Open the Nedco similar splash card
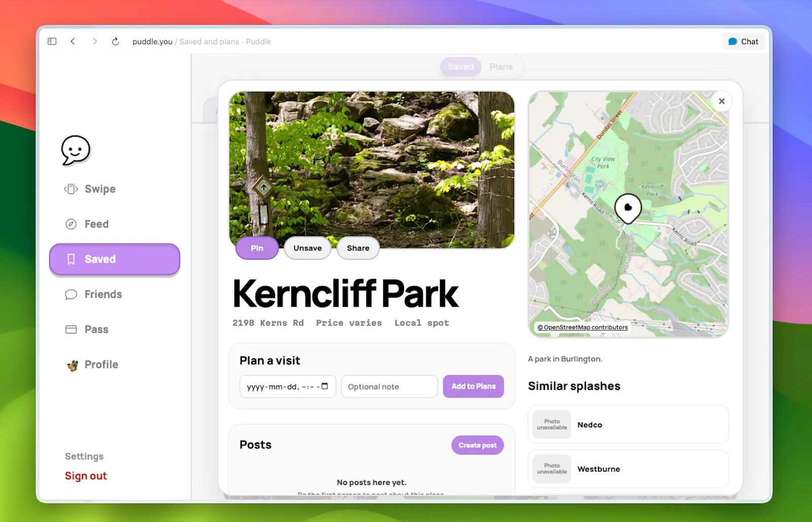This screenshot has width=812, height=522. 628,425
